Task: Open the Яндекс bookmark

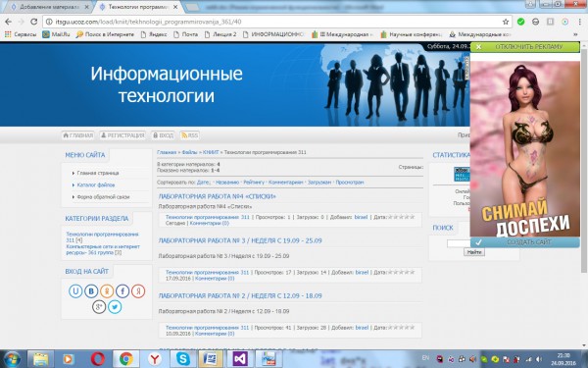Action: 154,34
